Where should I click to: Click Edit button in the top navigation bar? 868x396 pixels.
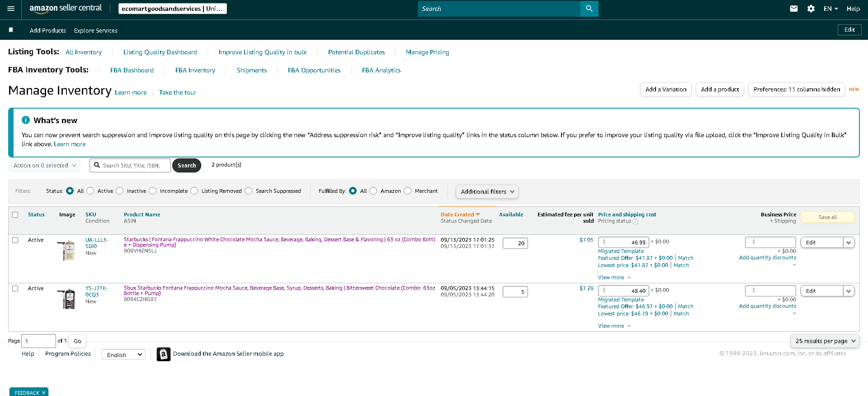849,30
